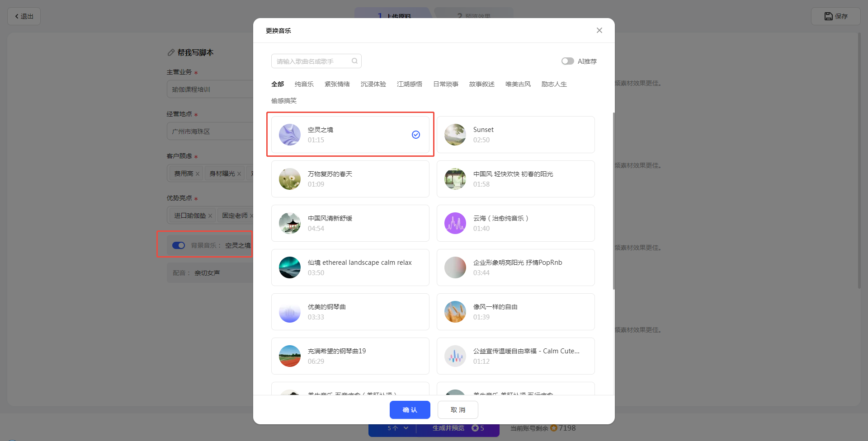
Task: Click the 经营地点 input with 广州市海珠区
Action: click(x=210, y=131)
